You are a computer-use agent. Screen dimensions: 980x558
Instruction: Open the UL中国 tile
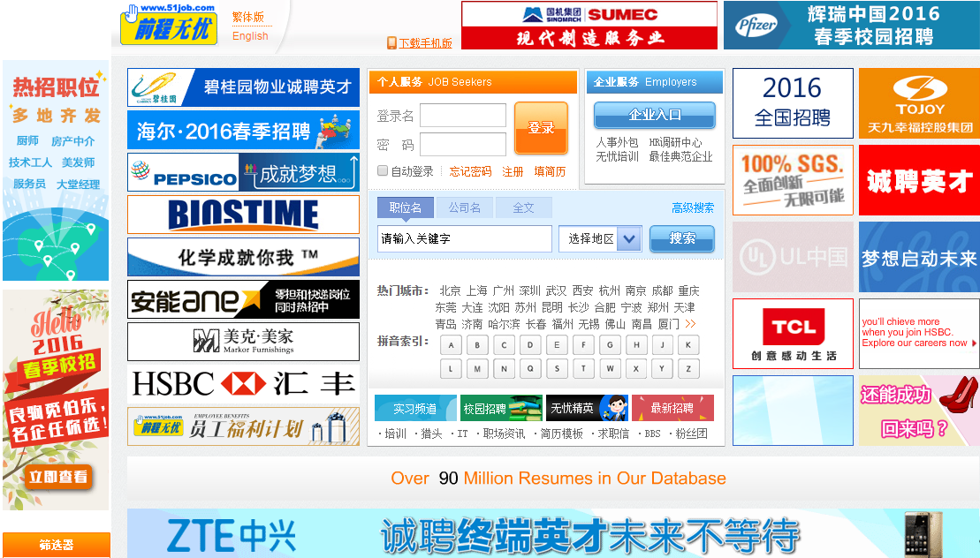[794, 257]
